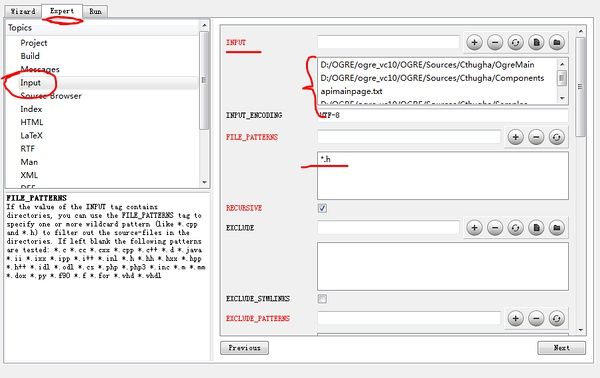This screenshot has height=378, width=600.
Task: Click EXCLUDE_PATTERNS minus button
Action: (x=536, y=318)
